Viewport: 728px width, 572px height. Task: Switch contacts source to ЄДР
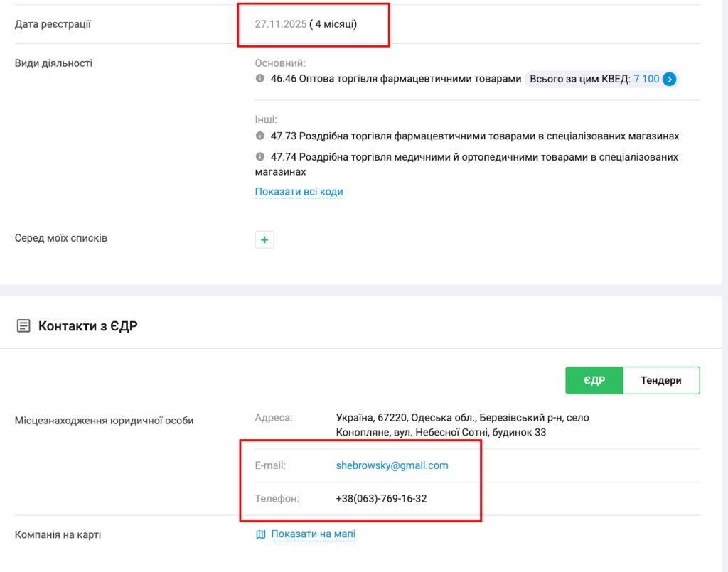click(594, 380)
